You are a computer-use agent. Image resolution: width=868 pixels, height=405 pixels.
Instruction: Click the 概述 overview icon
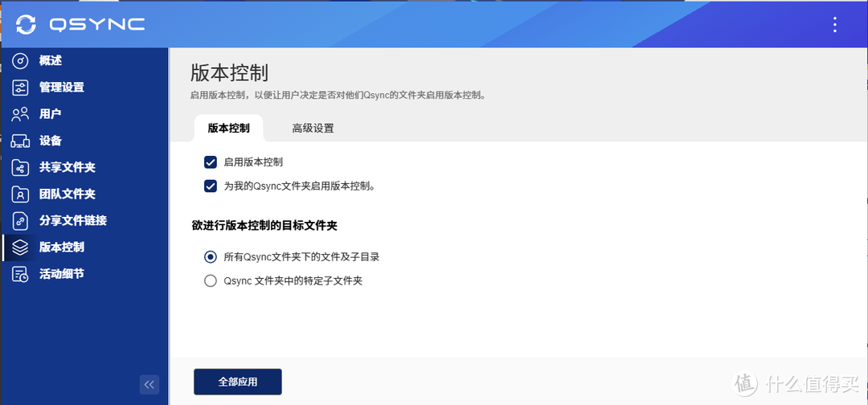[x=20, y=61]
